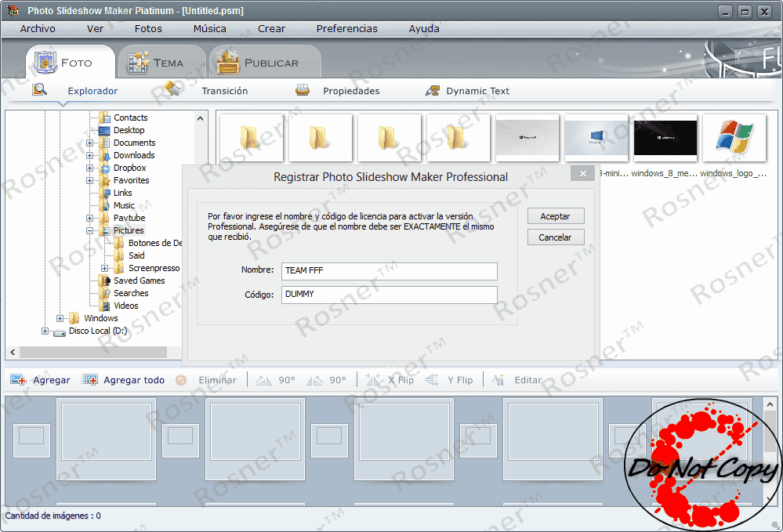Viewport: 783px width, 532px height.
Task: Select the Dynamic Text section label
Action: 477,91
